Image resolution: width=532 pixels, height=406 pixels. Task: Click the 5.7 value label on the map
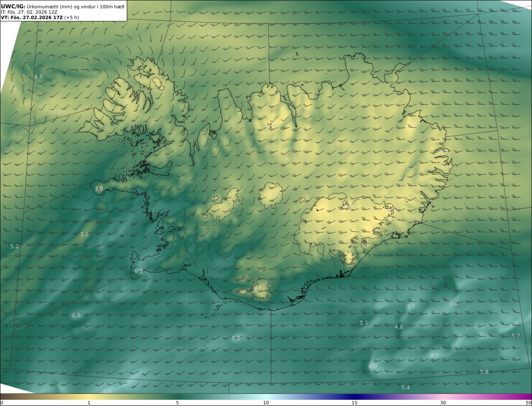[516, 336]
